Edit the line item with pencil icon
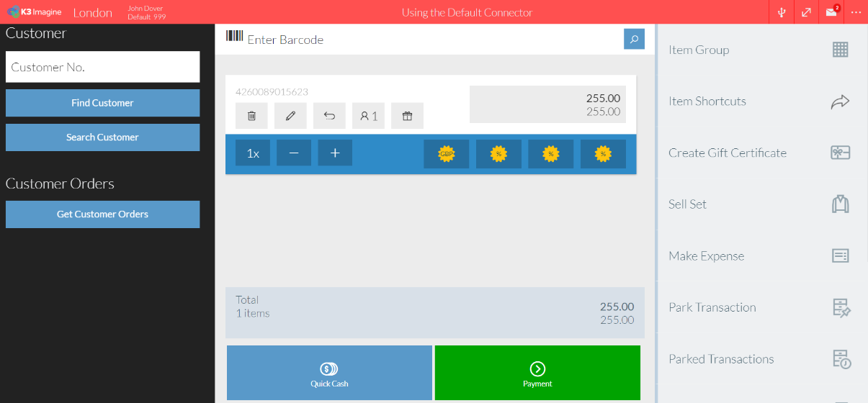Viewport: 868px width, 403px height. tap(290, 116)
